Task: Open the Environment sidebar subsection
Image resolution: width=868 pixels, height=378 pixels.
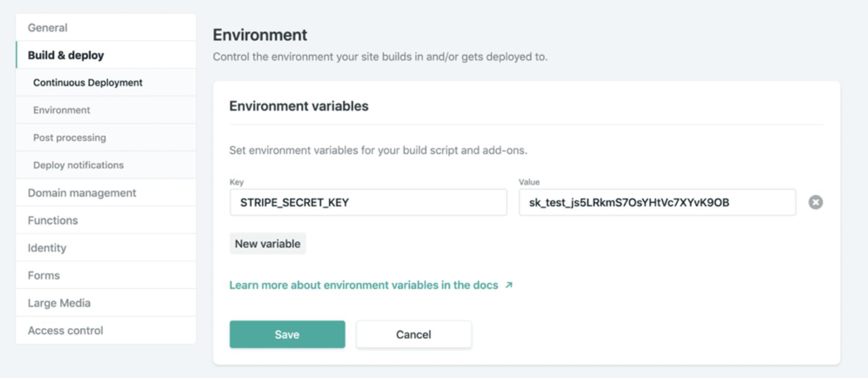Action: point(61,110)
